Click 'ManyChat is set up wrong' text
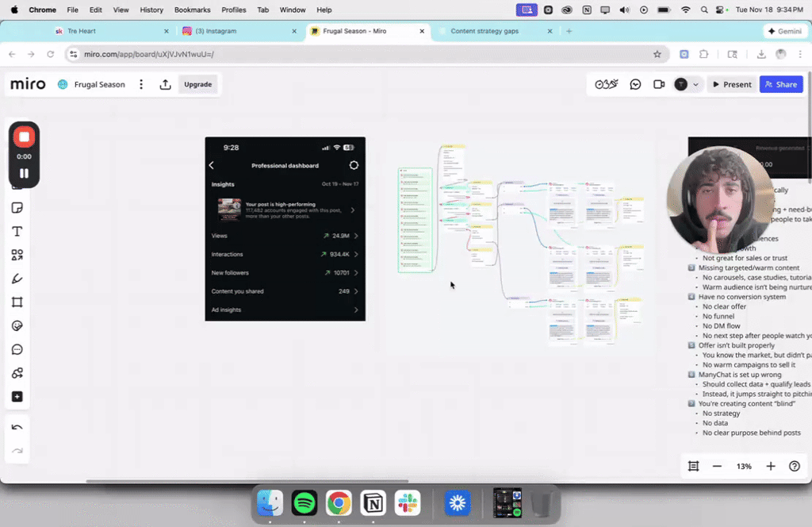Screen dimensions: 812x527 pyautogui.click(x=740, y=375)
